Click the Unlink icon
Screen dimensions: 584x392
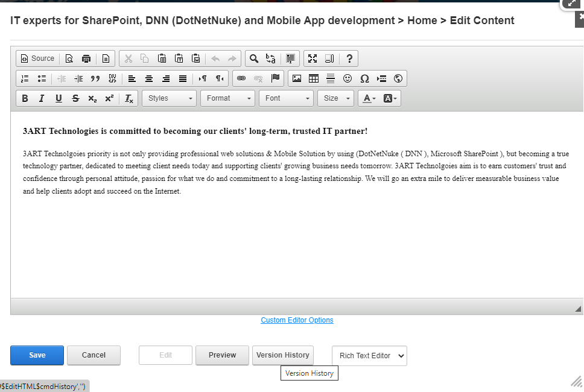[258, 78]
